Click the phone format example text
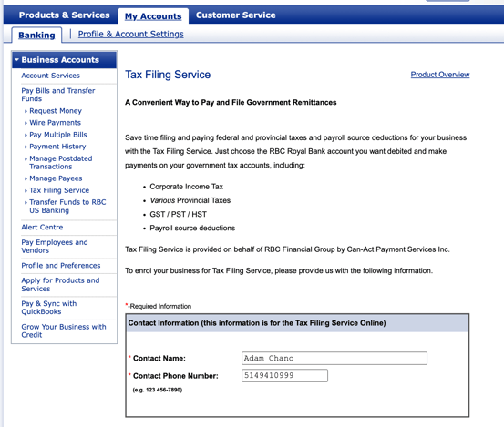This screenshot has width=504, height=427. (158, 390)
